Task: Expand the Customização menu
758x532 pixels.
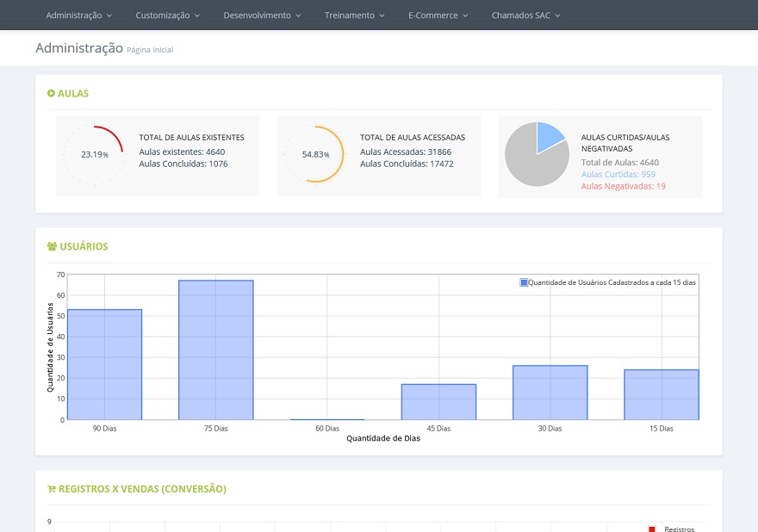Action: click(167, 15)
